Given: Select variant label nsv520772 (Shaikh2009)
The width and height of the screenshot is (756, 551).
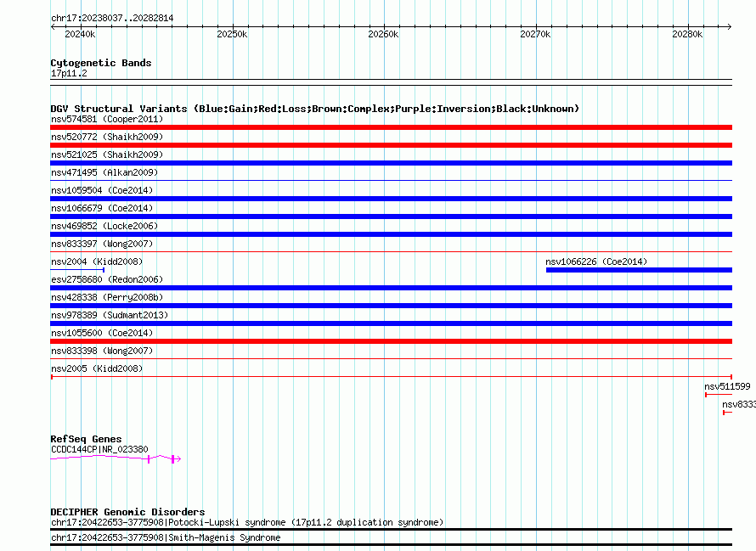Looking at the screenshot, I should [x=107, y=137].
